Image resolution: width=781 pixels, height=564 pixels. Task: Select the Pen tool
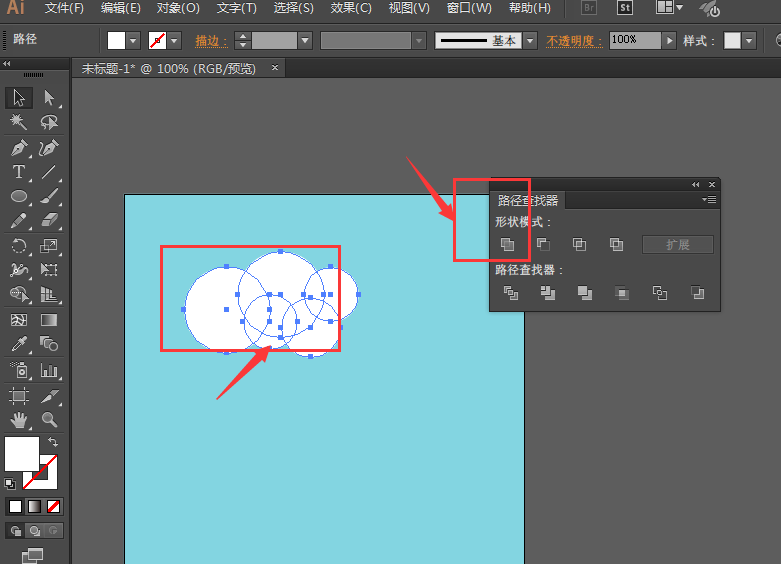pos(19,148)
